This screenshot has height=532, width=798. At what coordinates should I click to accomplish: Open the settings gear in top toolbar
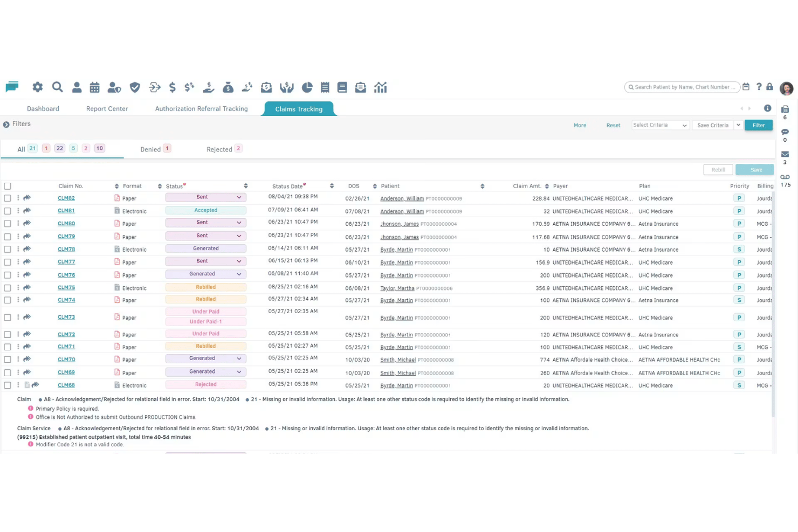37,87
